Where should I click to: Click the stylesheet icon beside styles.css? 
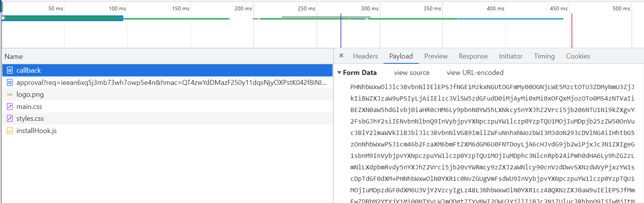point(10,119)
